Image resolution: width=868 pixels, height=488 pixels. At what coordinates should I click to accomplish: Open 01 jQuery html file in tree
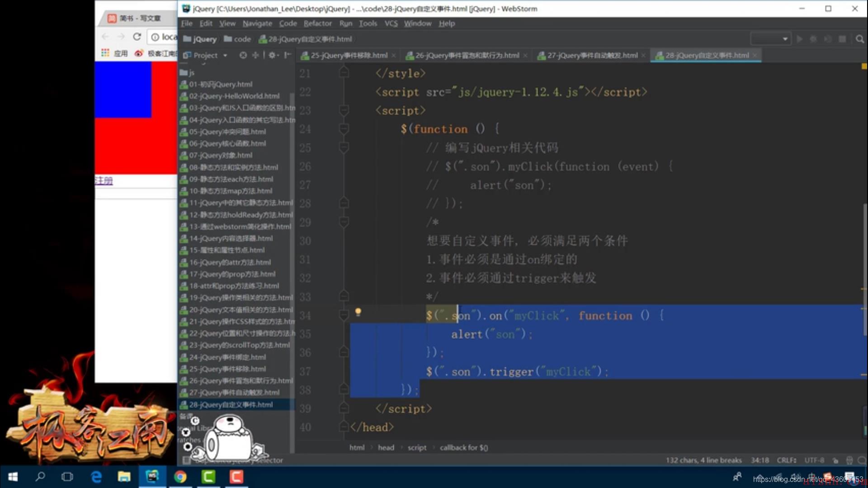216,84
